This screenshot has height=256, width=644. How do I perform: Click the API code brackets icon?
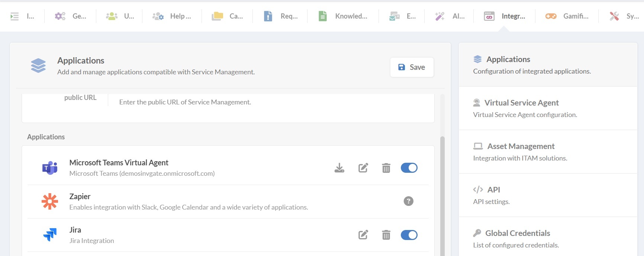pyautogui.click(x=478, y=189)
